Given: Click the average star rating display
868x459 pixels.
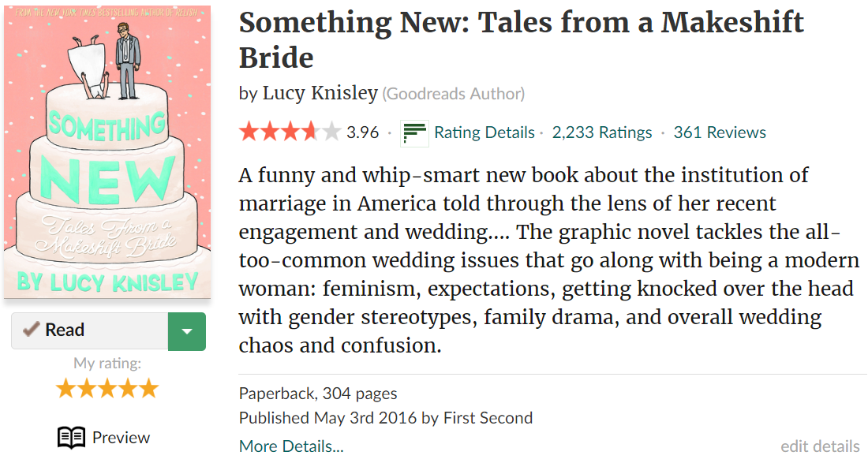Looking at the screenshot, I should coord(290,132).
